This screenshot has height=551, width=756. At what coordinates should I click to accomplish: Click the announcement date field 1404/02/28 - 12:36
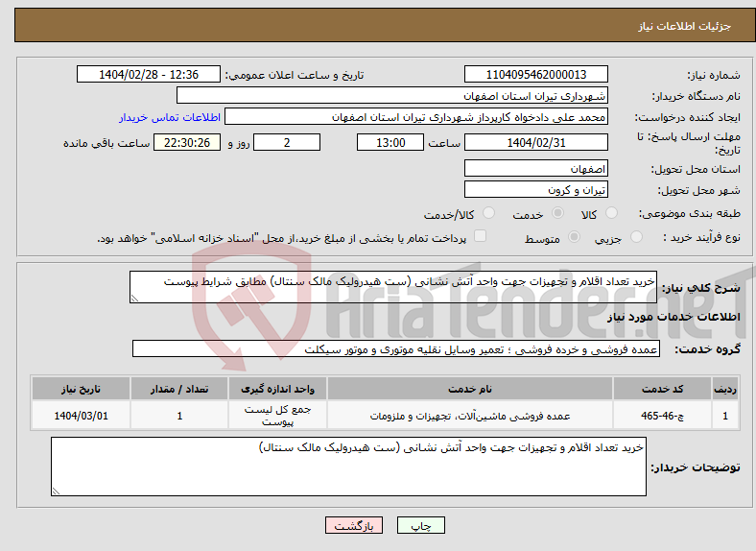click(149, 74)
